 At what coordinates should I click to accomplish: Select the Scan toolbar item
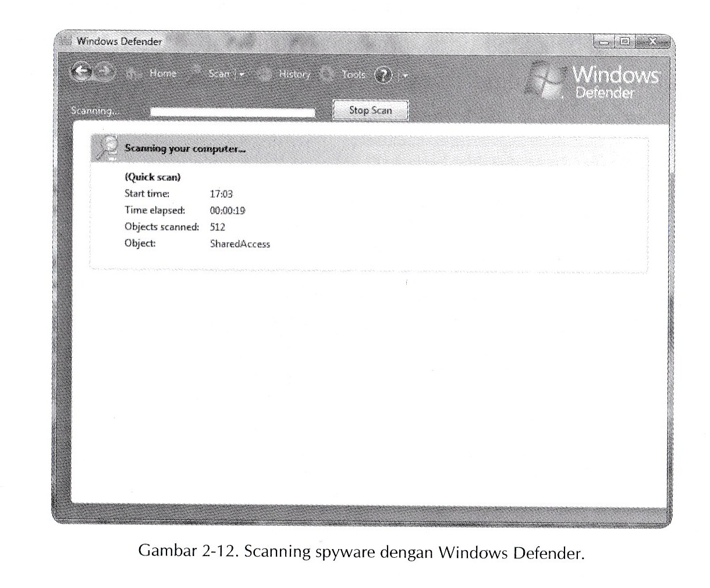[220, 74]
